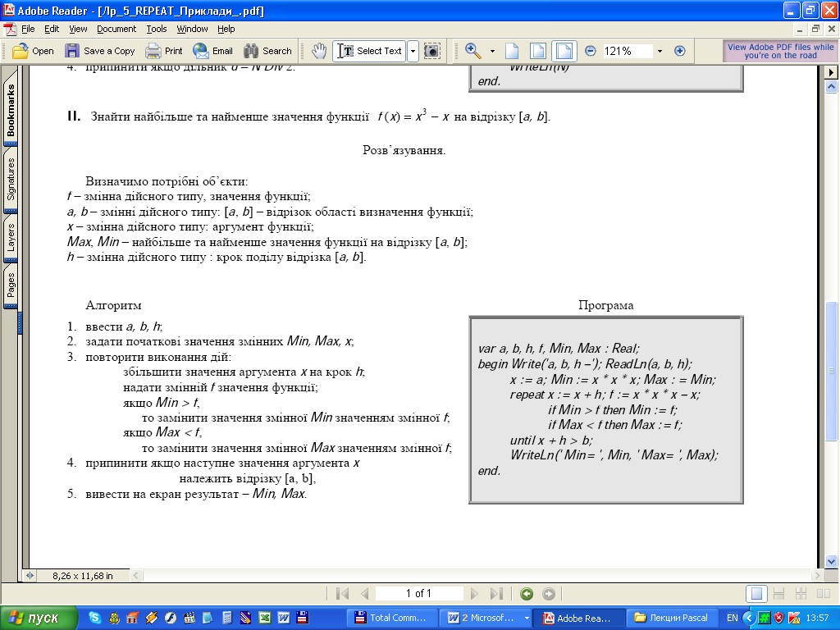The image size is (840, 630).
Task: Open the Document menu
Action: click(x=116, y=29)
